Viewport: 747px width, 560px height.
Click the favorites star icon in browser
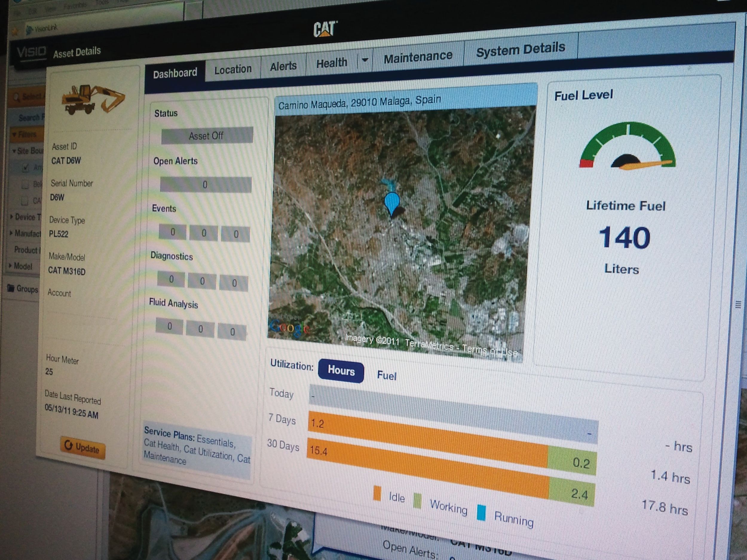(x=15, y=32)
